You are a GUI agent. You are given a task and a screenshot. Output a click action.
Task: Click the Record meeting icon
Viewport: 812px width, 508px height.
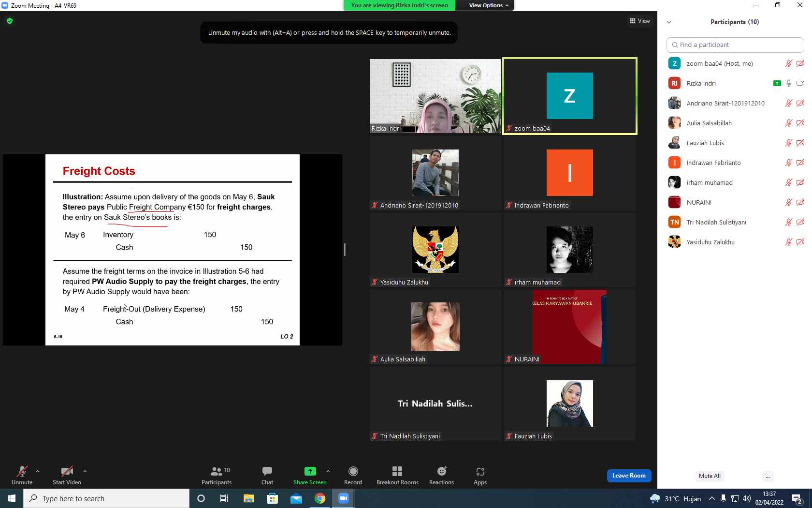[x=353, y=471]
